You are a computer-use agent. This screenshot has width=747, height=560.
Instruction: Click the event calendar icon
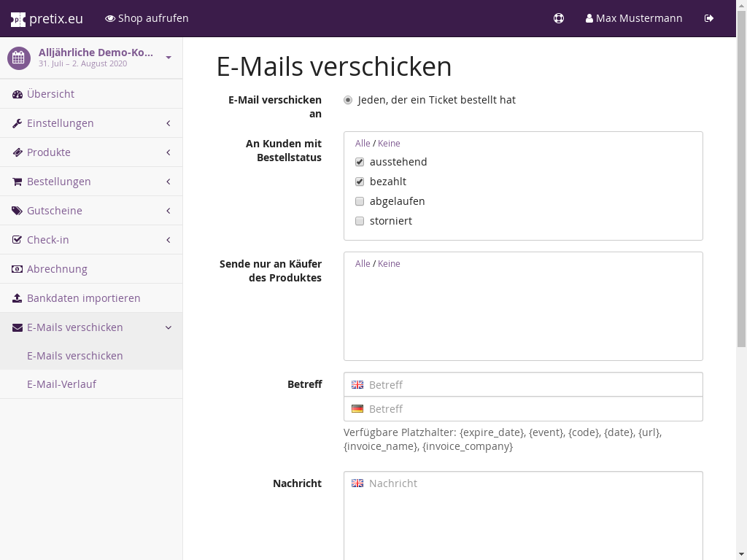tap(19, 58)
